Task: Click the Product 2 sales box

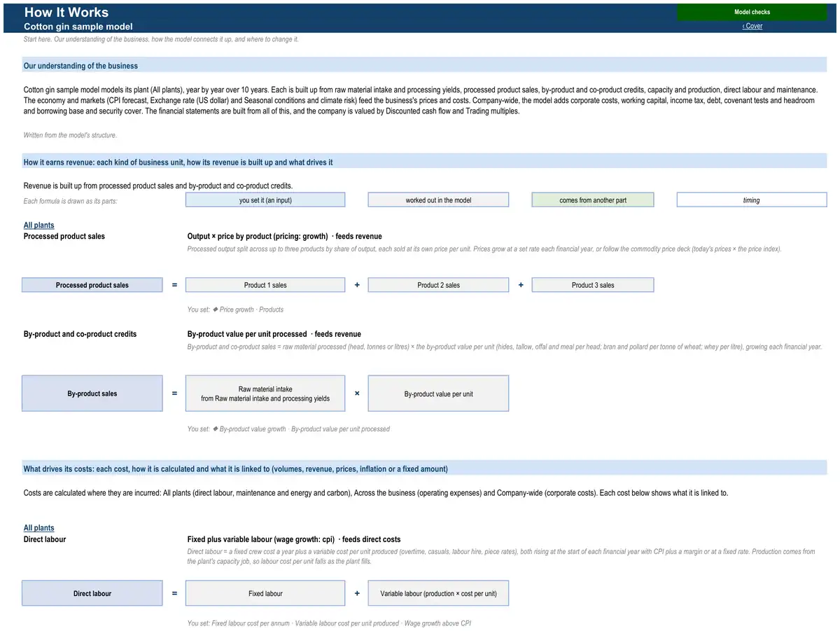Action: pyautogui.click(x=438, y=285)
